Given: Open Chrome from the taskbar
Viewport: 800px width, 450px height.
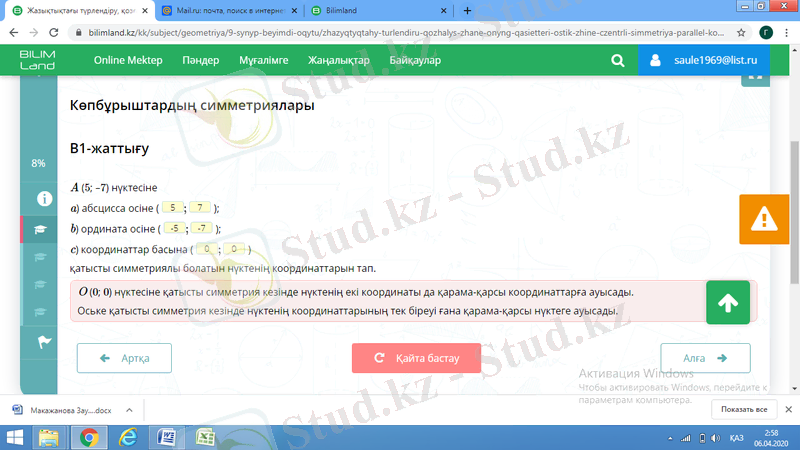Looking at the screenshot, I should pyautogui.click(x=89, y=438).
